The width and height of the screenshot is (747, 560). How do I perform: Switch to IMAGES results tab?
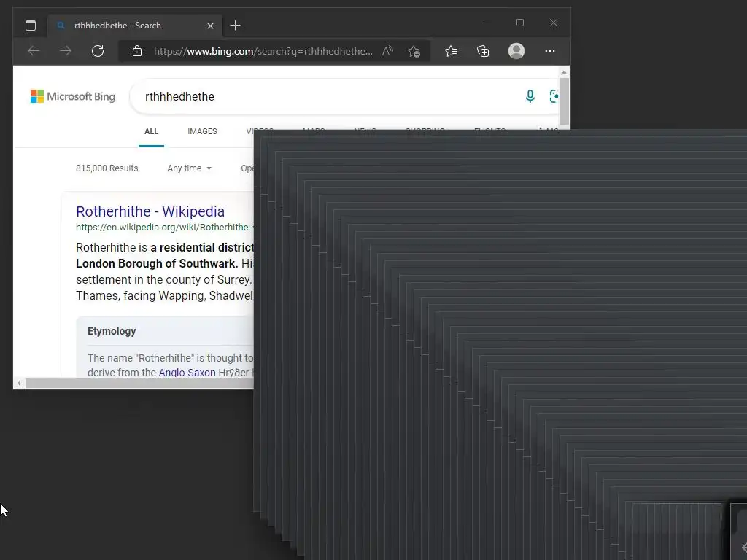pyautogui.click(x=202, y=131)
